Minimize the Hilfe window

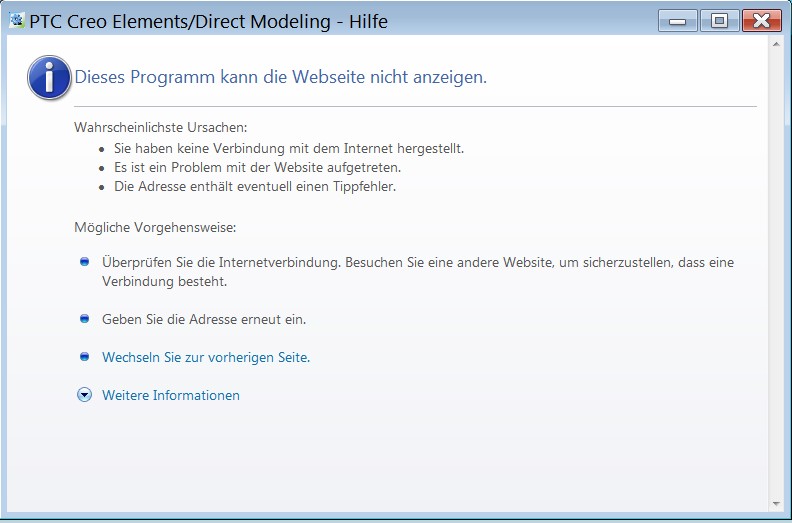677,21
